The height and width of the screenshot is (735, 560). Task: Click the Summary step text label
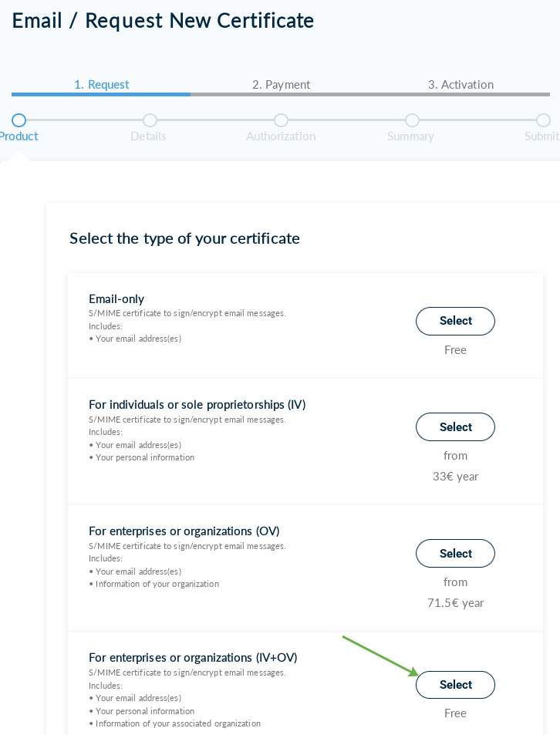pos(410,137)
